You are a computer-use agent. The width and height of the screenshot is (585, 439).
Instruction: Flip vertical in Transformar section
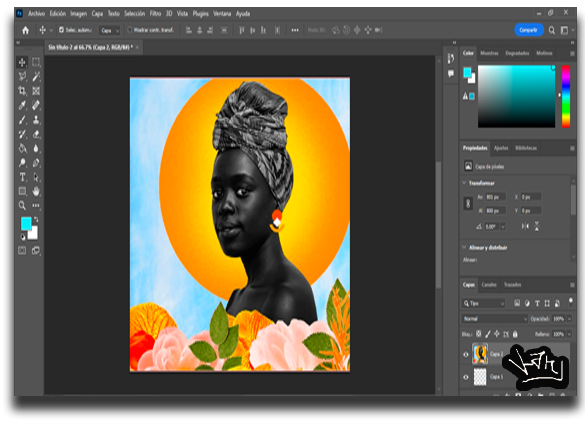pos(536,226)
